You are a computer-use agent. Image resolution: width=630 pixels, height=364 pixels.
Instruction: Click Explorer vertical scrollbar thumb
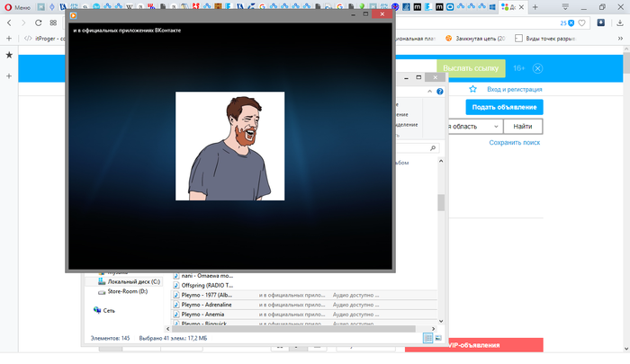441,202
